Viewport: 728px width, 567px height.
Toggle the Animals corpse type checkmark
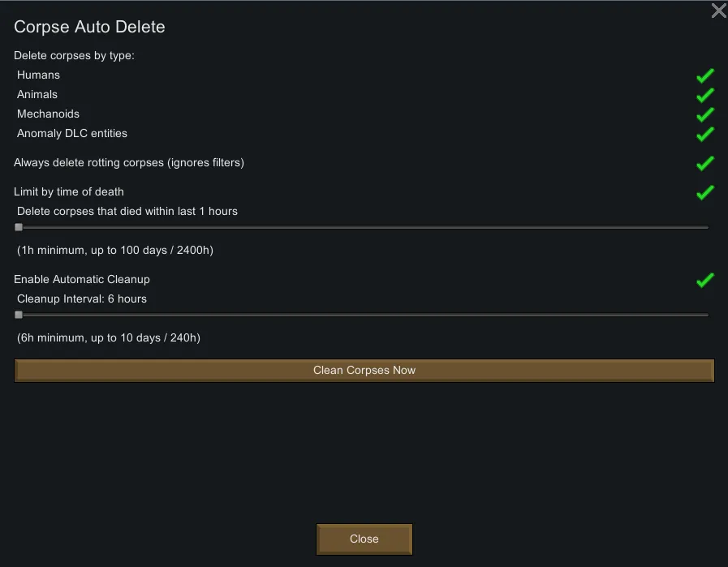click(x=704, y=95)
